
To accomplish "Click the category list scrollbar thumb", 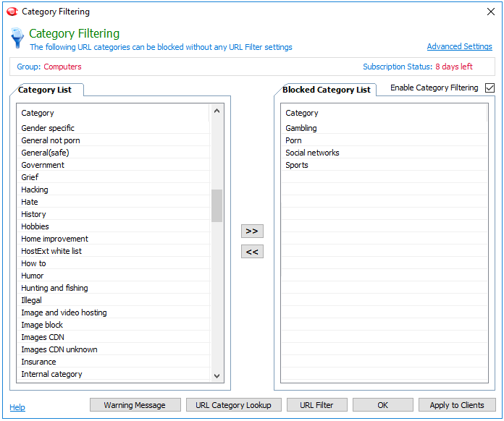I will click(x=217, y=205).
